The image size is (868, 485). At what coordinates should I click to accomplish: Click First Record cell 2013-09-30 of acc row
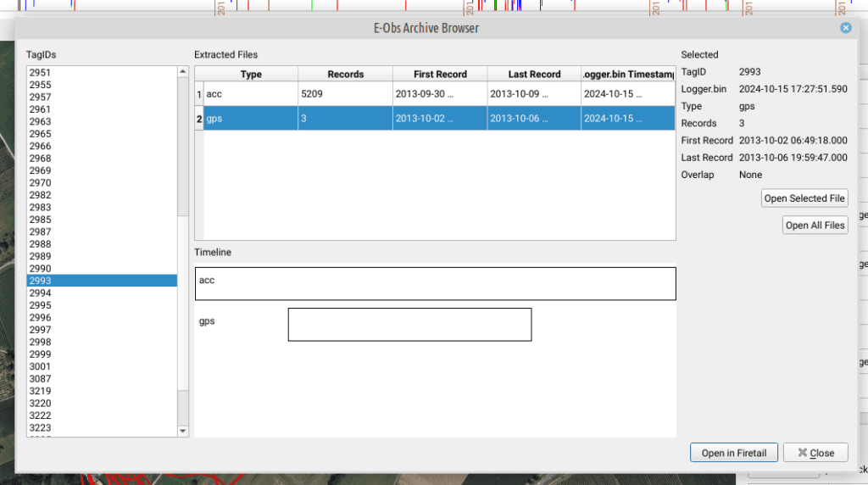coord(440,94)
